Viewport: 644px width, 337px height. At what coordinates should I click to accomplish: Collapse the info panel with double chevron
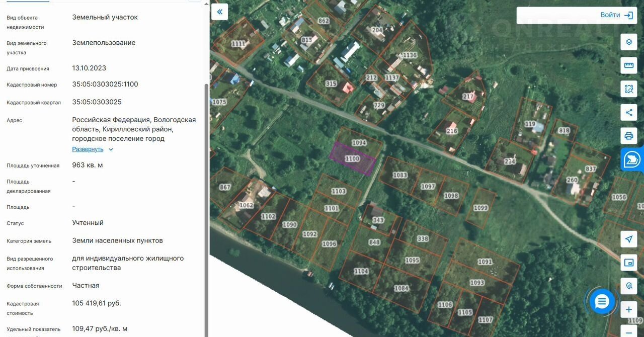pos(219,12)
